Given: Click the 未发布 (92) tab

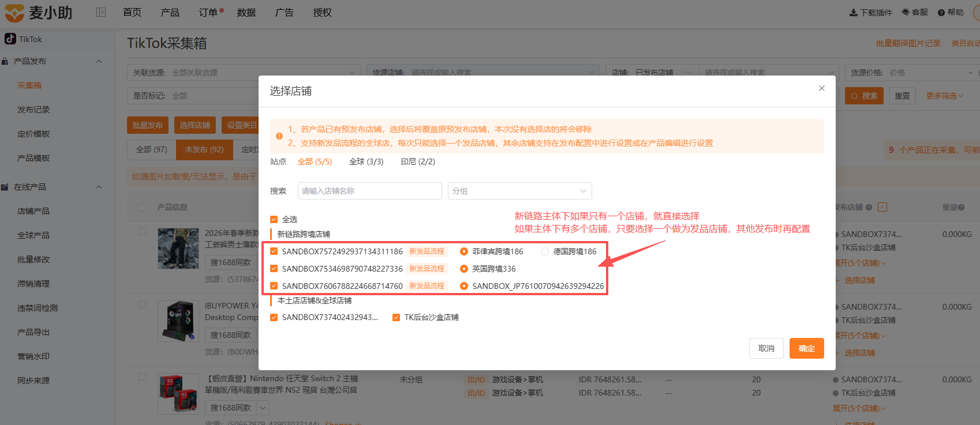Looking at the screenshot, I should click(204, 149).
